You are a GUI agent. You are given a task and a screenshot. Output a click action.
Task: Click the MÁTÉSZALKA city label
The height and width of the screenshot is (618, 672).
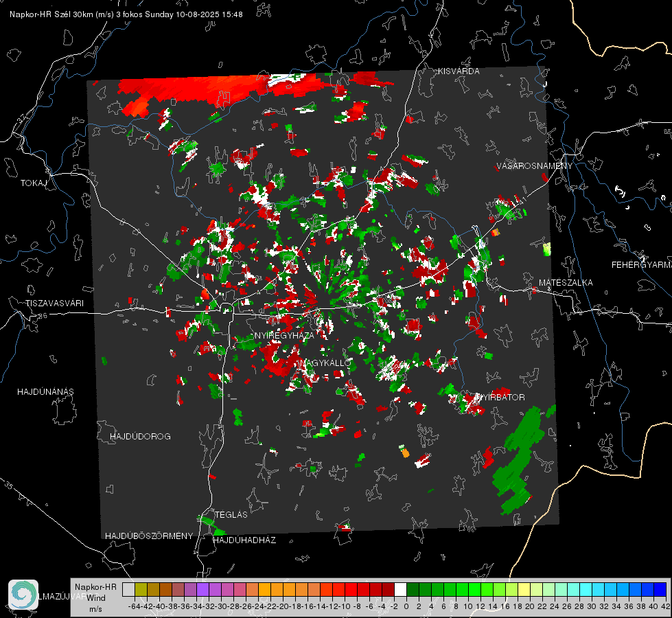(566, 283)
